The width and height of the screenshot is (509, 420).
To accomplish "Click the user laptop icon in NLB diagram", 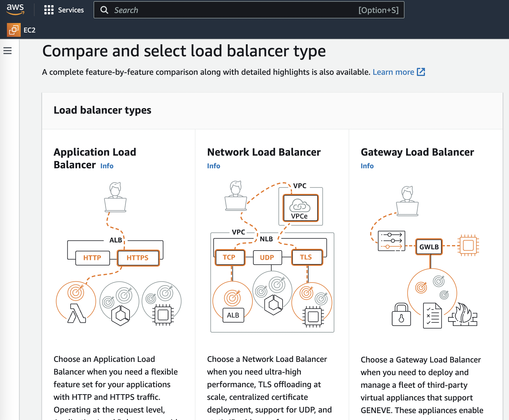I will (236, 196).
